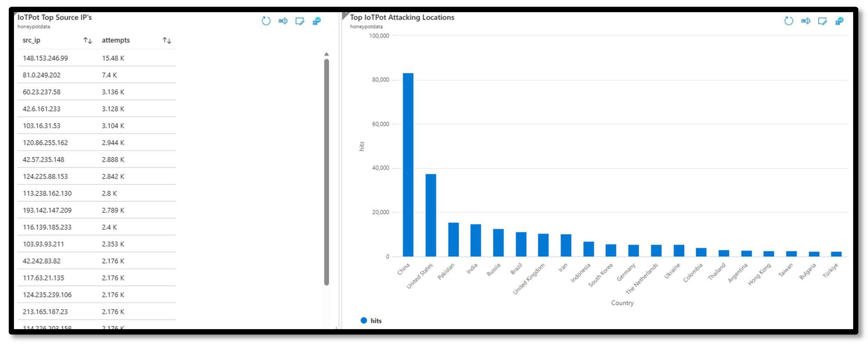
Task: Click the blue rightmost toolbar icon on Top Source IP's panel
Action: coord(316,21)
